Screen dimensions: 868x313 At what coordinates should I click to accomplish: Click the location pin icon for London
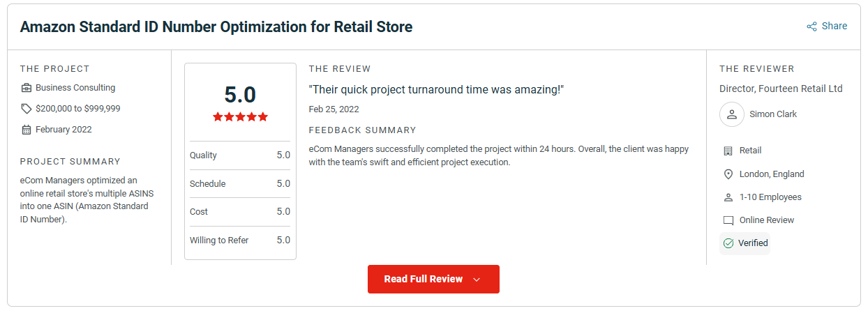tap(728, 174)
